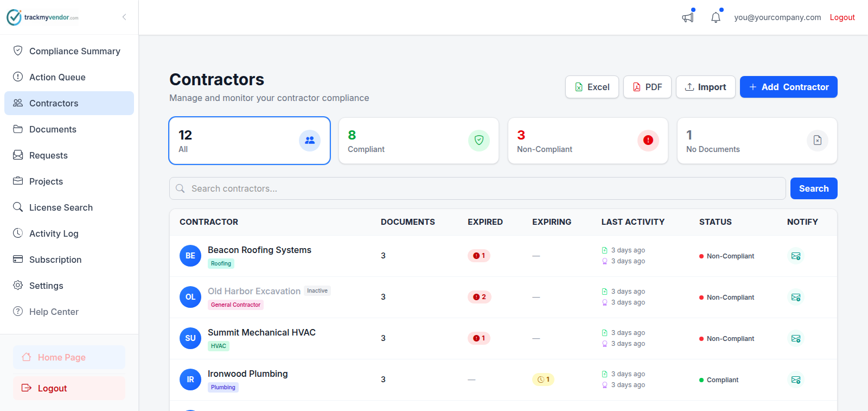Click the sidebar Logout button
868x411 pixels.
point(69,388)
